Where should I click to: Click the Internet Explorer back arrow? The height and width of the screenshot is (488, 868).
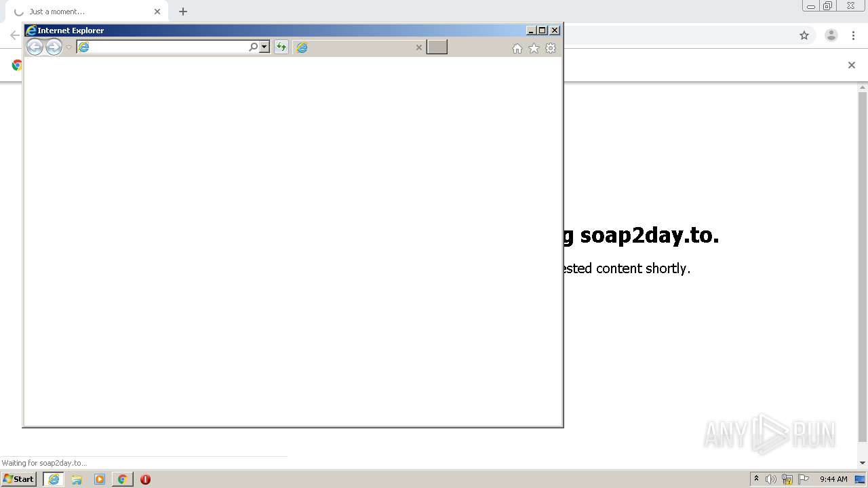point(35,47)
